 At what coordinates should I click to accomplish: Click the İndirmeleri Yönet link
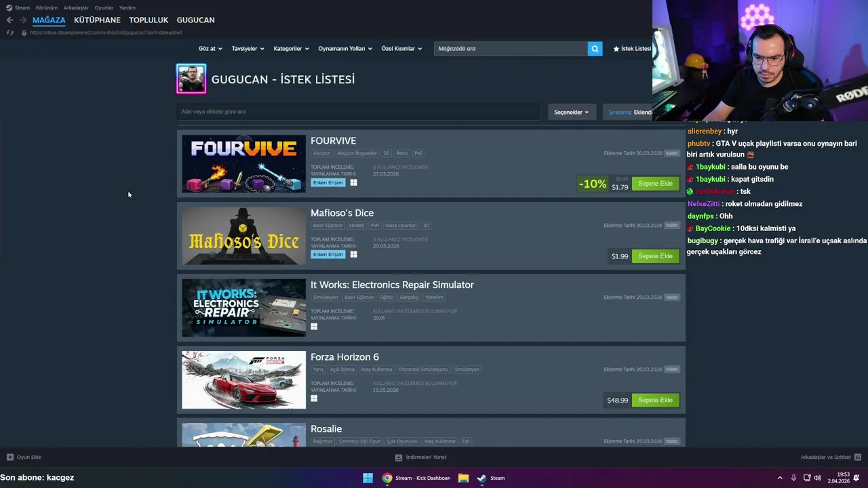pyautogui.click(x=426, y=457)
